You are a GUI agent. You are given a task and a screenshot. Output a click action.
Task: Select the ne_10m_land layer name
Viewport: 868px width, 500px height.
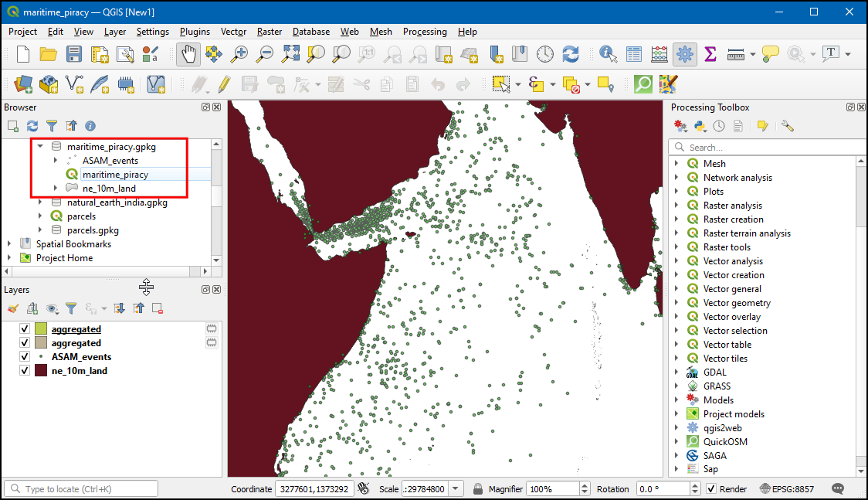pyautogui.click(x=80, y=370)
